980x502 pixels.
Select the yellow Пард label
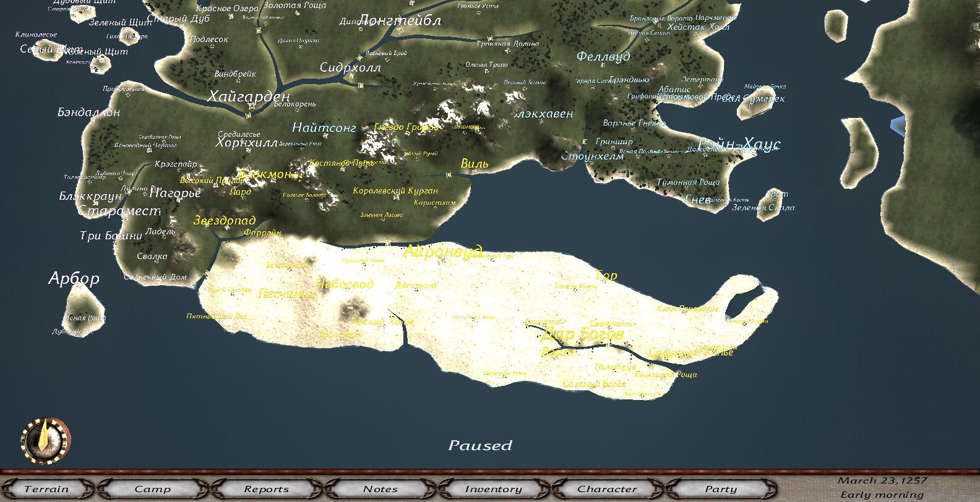point(241,192)
